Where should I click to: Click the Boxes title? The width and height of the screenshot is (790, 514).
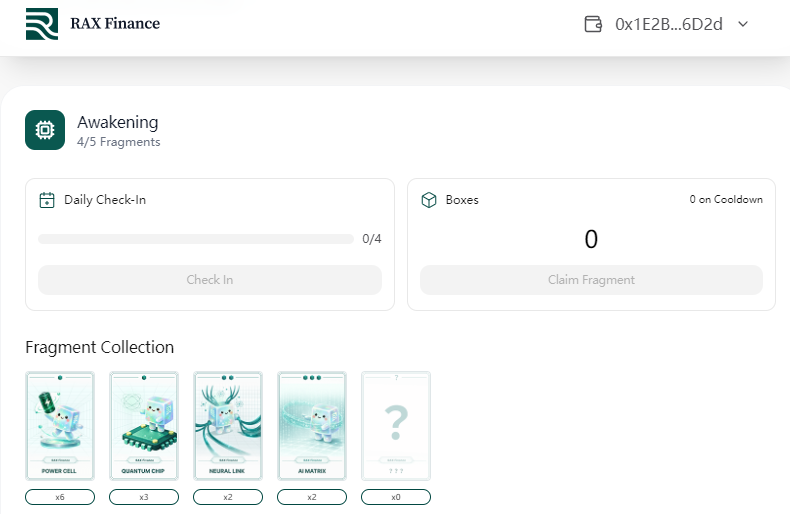coord(462,200)
